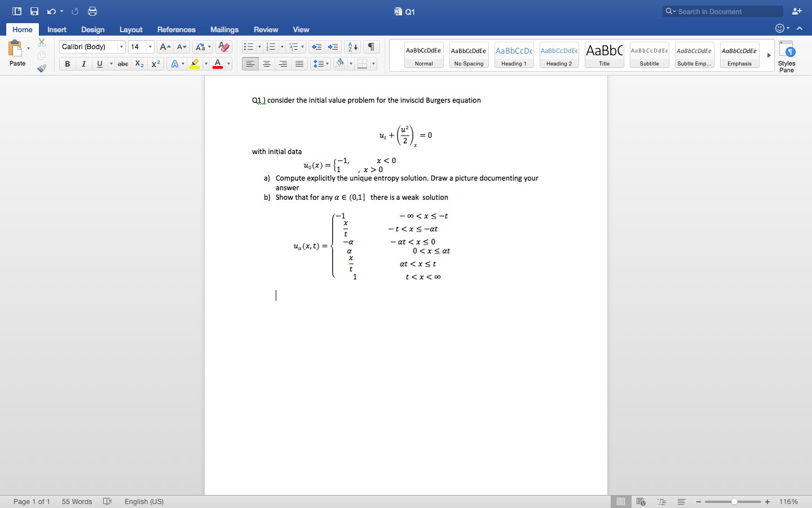Select the strikethrough icon
Screen dimensions: 812x508
point(122,64)
